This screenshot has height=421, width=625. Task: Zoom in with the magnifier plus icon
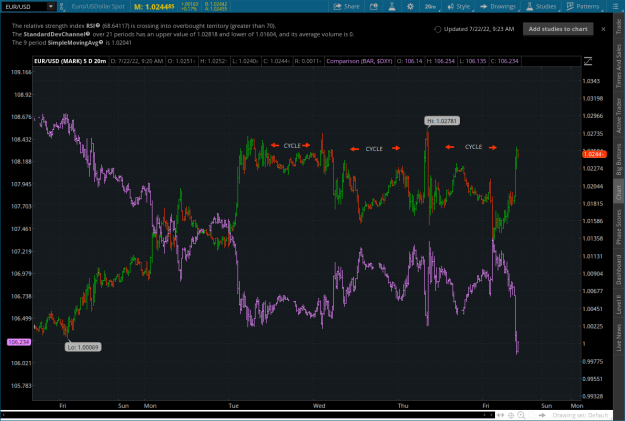(x=521, y=415)
